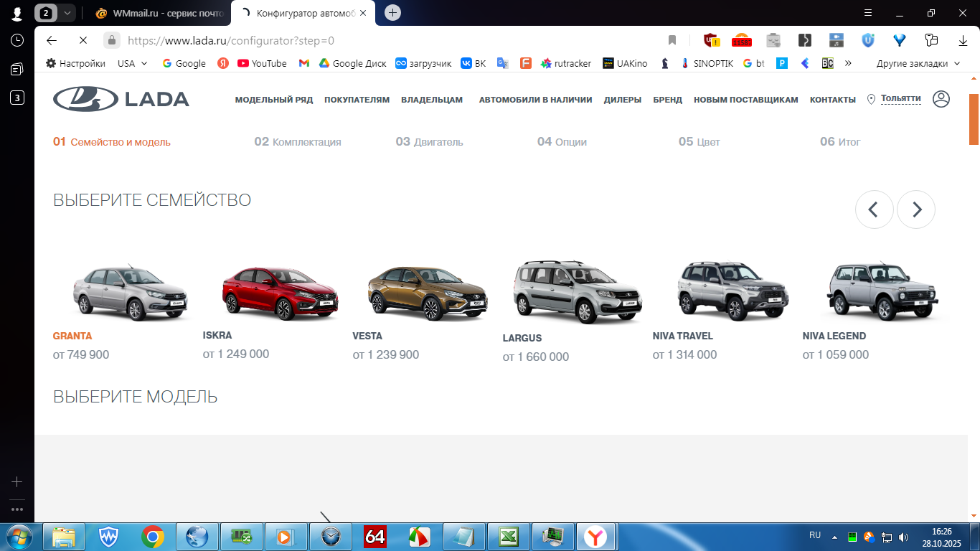
Task: Open the Google Диск bookmark
Action: (x=353, y=63)
